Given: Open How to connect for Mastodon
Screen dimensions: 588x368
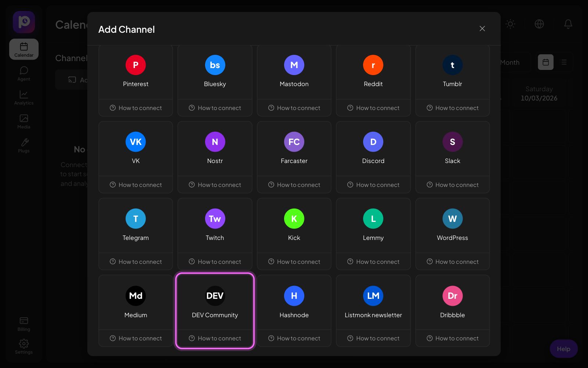Looking at the screenshot, I should (294, 108).
